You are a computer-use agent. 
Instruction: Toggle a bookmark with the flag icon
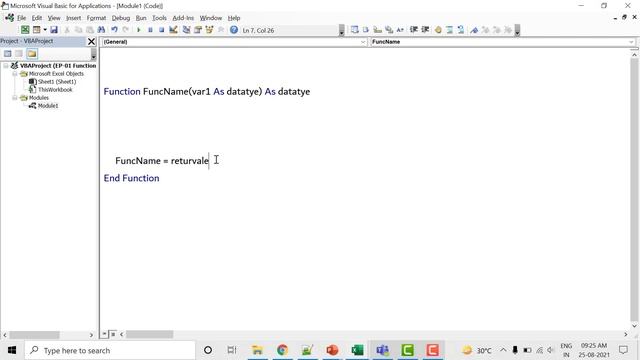click(x=474, y=30)
